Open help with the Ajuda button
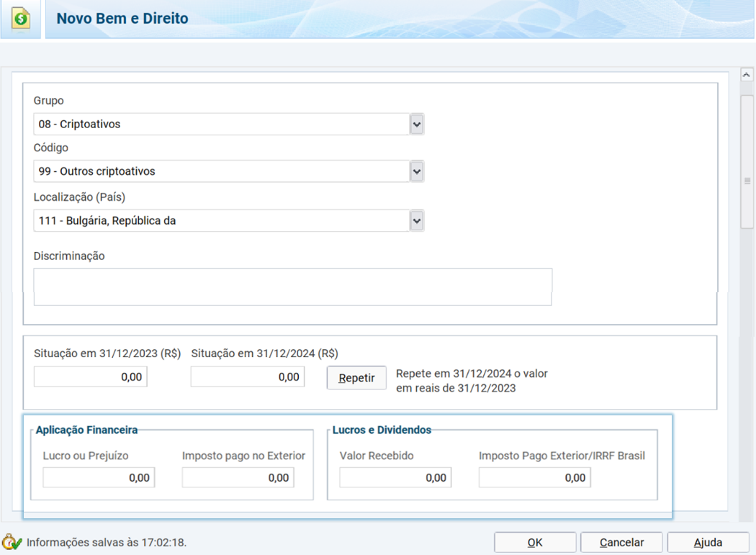Screen dimensions: 756x555 pos(708,542)
